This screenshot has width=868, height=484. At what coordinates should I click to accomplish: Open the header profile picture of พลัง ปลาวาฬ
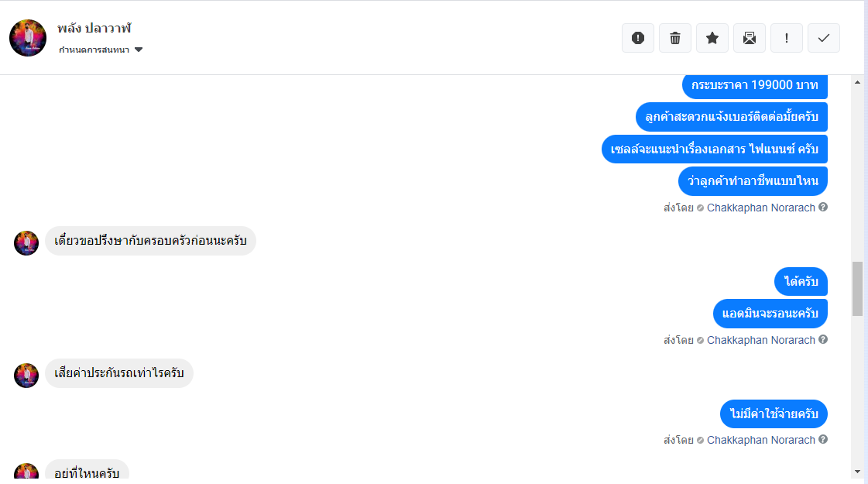click(28, 38)
